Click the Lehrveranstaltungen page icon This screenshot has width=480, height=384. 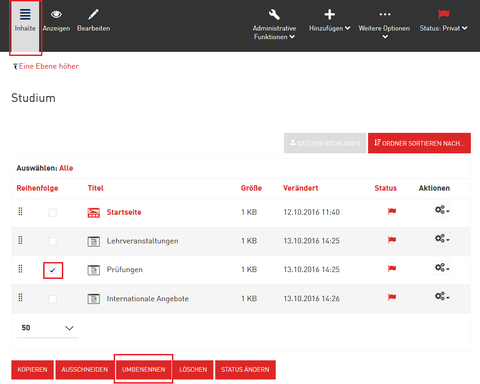point(94,241)
